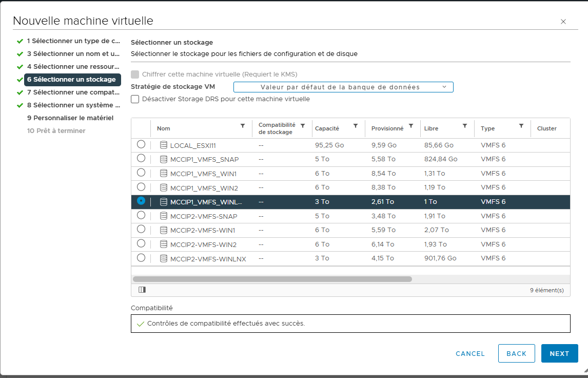Click the Nom column filter icon

(243, 126)
